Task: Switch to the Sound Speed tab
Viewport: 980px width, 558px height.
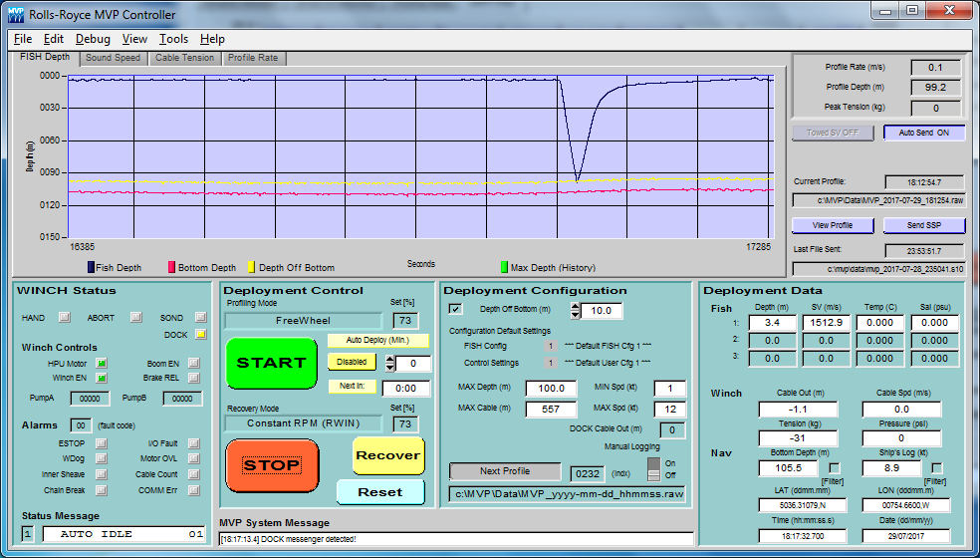Action: (113, 58)
